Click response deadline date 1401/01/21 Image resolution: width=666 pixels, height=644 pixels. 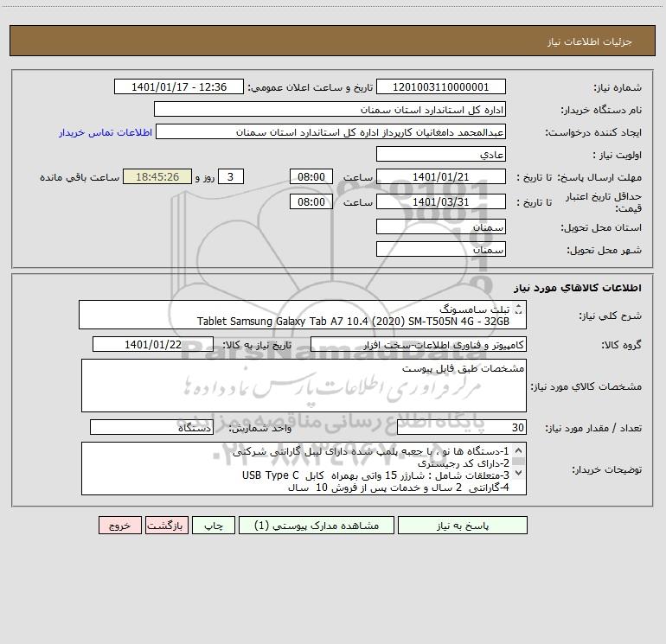[441, 176]
